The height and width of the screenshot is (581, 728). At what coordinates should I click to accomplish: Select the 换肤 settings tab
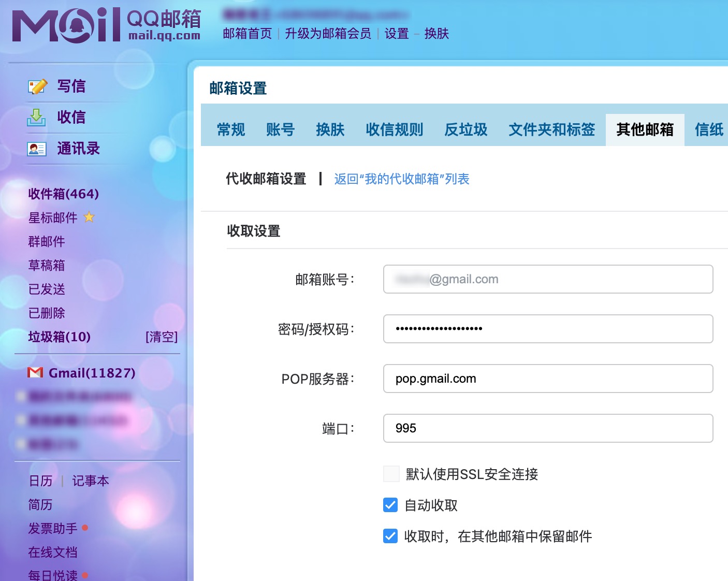pyautogui.click(x=330, y=129)
